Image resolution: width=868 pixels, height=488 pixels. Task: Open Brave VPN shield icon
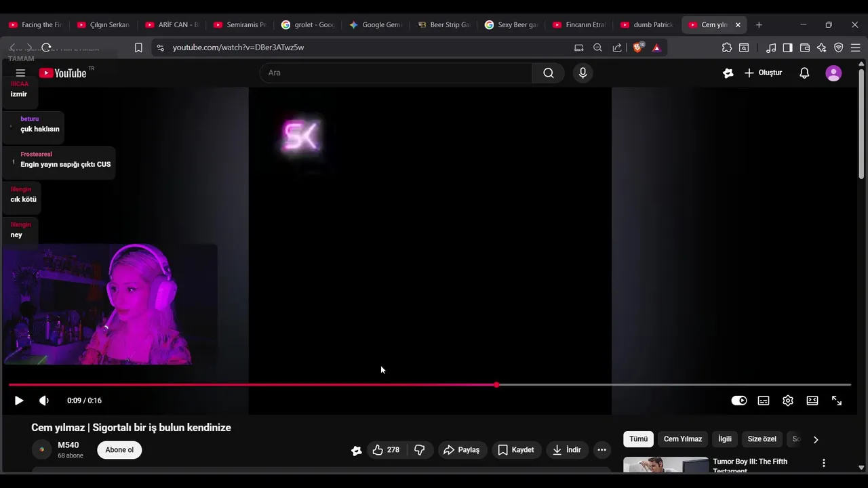[839, 47]
